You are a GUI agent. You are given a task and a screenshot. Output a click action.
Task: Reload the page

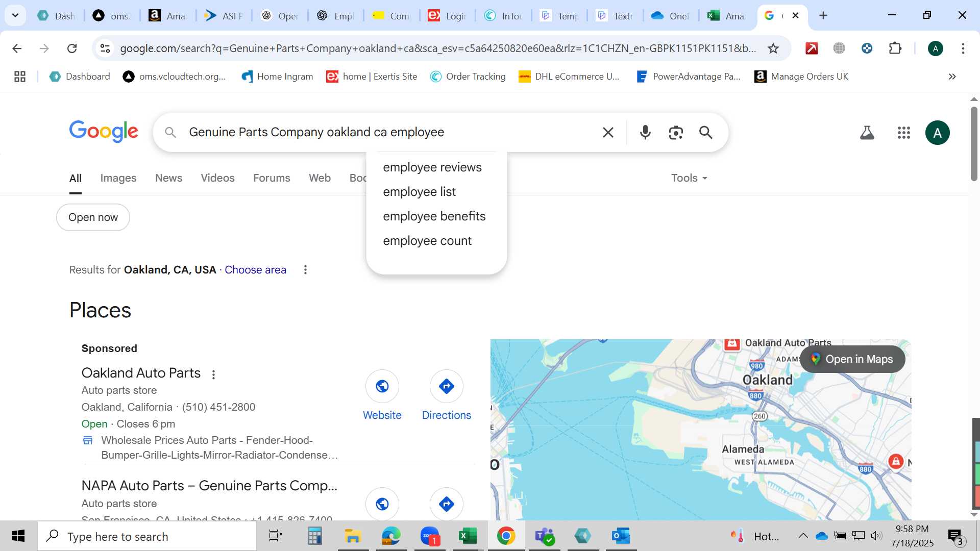point(72,48)
